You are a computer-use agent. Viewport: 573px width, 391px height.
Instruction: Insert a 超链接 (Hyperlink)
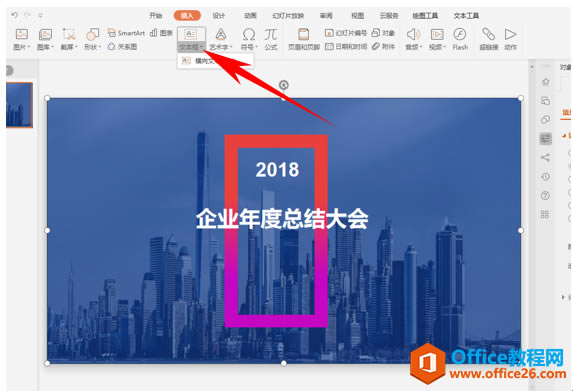click(489, 39)
